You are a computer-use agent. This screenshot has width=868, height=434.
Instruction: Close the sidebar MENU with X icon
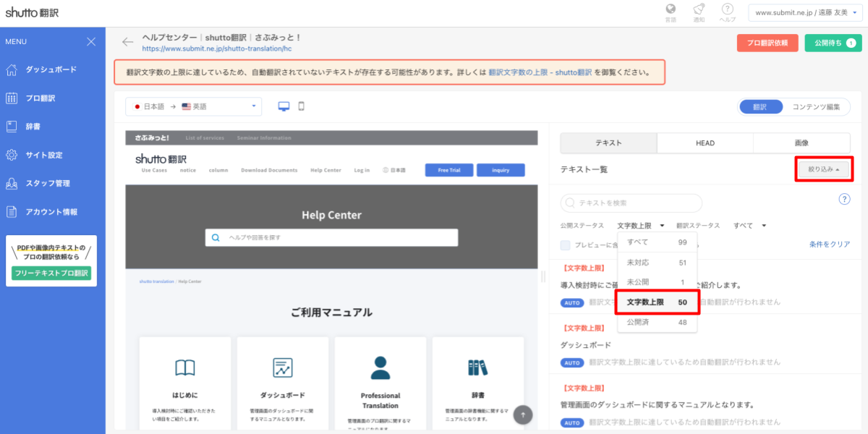pos(91,42)
